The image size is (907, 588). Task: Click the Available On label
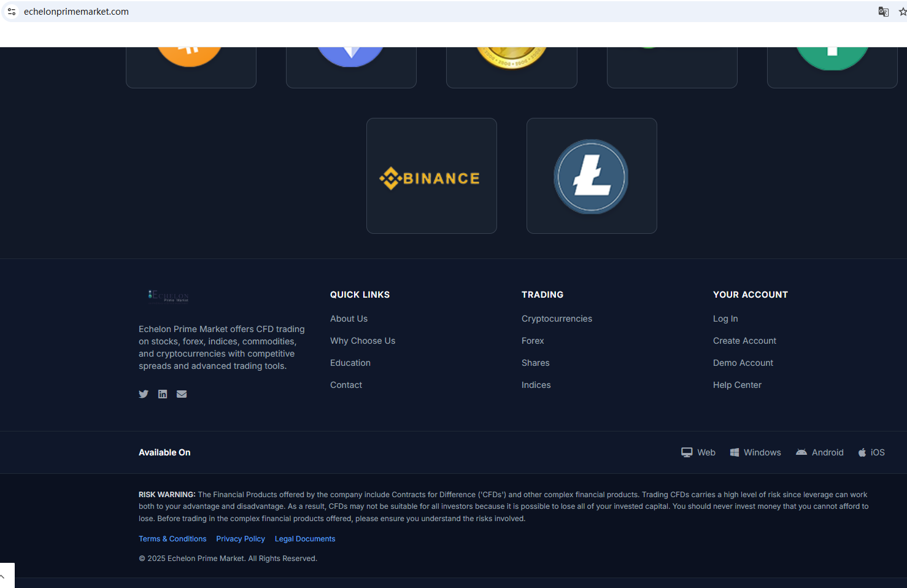[164, 452]
